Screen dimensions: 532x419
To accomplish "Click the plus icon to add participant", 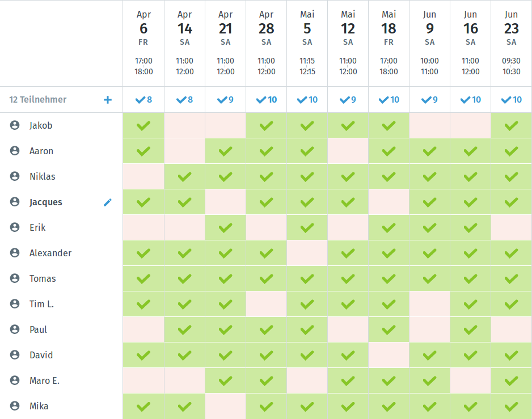I will 108,100.
